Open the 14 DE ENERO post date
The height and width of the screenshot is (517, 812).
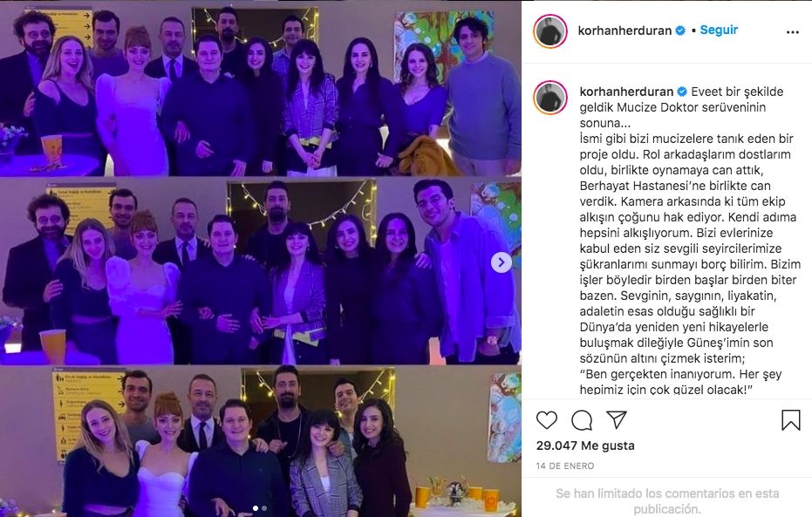(x=565, y=466)
